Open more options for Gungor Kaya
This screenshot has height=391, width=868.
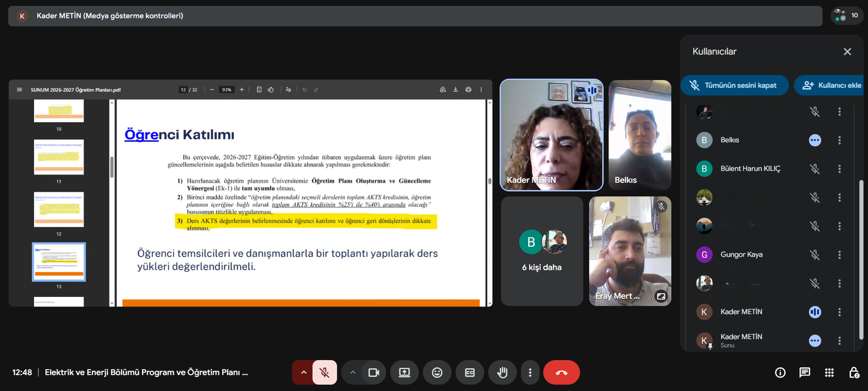(x=839, y=255)
